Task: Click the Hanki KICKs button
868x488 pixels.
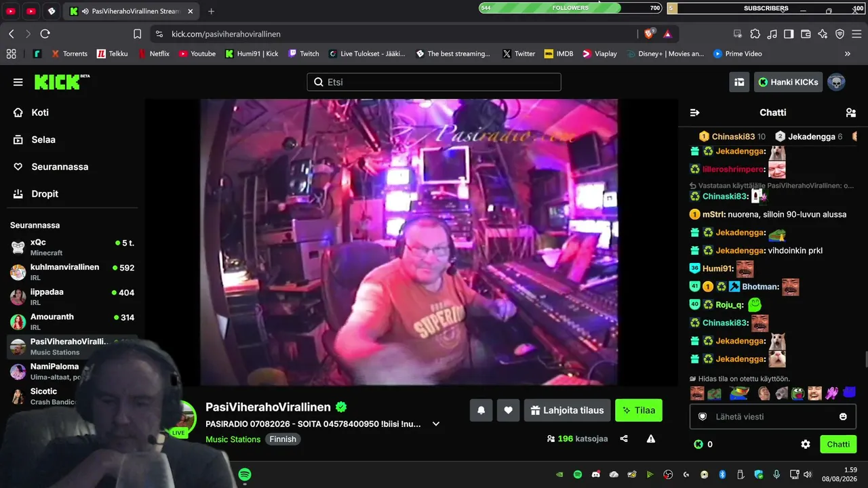Action: 788,82
